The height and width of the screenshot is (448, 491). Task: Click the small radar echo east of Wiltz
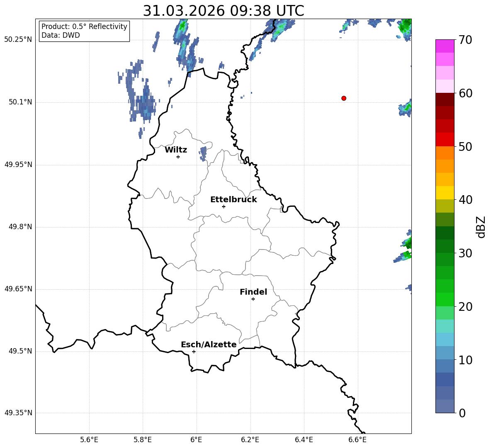[x=203, y=154]
